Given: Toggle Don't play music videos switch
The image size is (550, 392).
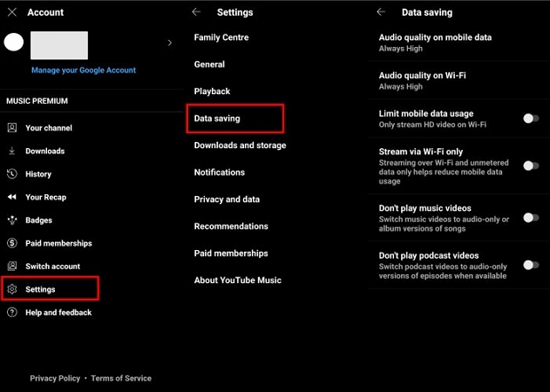Looking at the screenshot, I should (530, 218).
